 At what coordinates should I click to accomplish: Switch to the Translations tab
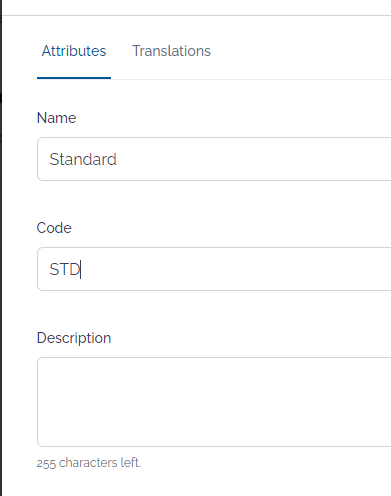click(x=171, y=51)
